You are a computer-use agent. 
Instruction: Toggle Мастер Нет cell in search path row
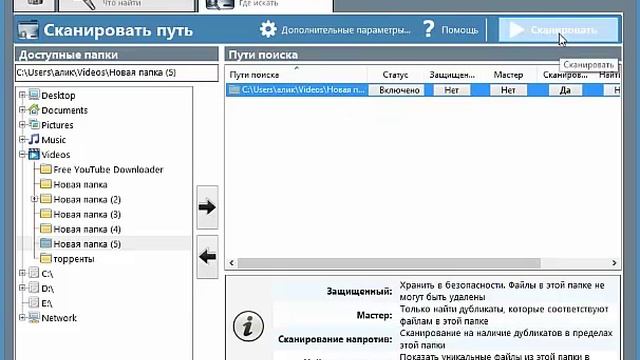pos(508,90)
